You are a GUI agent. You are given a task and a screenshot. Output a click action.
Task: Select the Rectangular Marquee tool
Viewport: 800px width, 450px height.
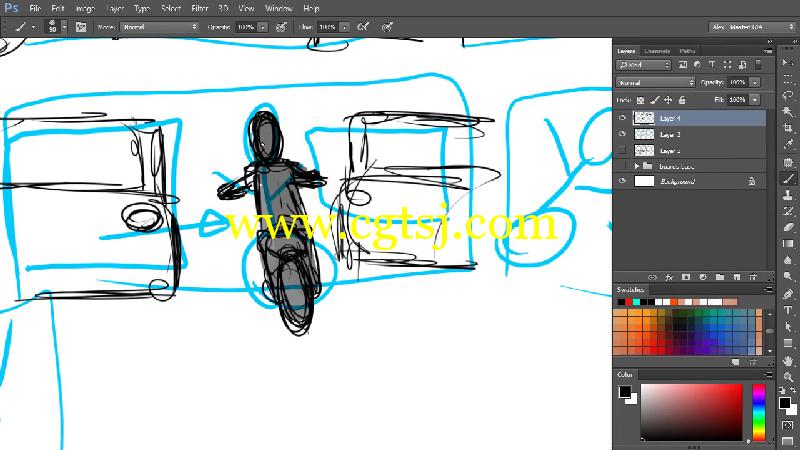coord(788,79)
